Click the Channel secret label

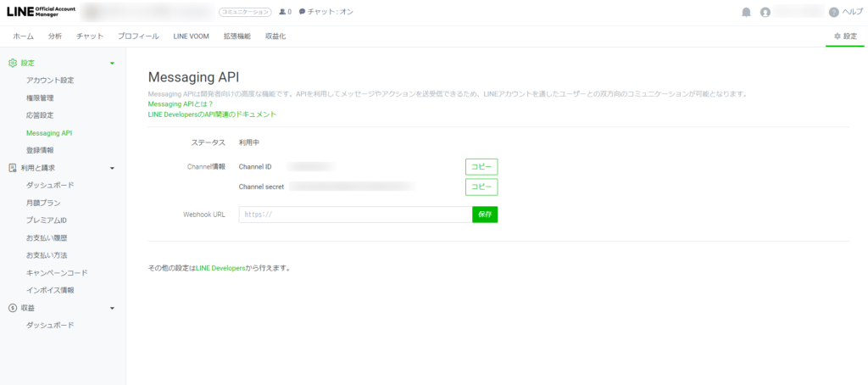[261, 187]
